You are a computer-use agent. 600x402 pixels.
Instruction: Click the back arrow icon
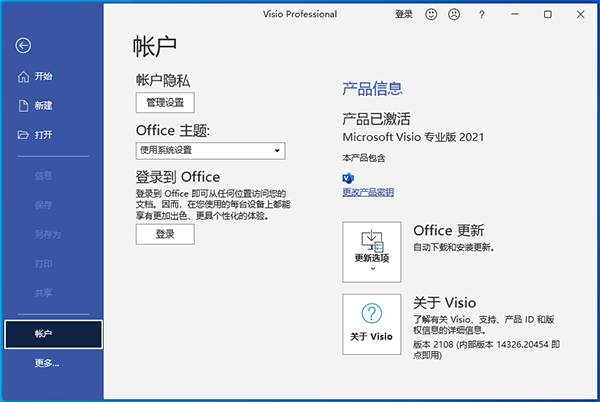(24, 45)
